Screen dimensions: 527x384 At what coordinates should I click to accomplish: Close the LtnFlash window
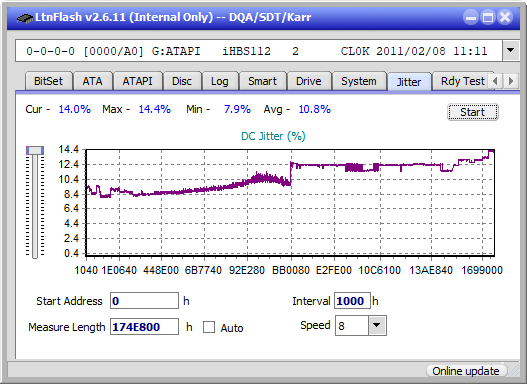pyautogui.click(x=505, y=17)
